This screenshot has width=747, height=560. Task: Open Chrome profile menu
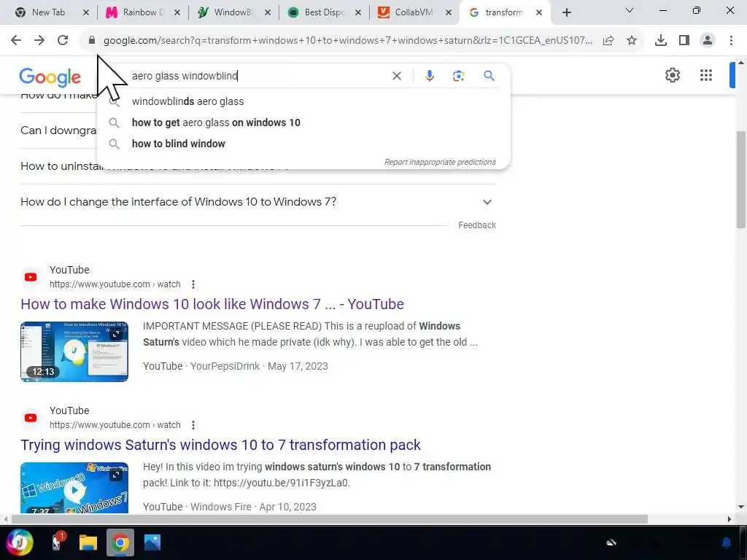pyautogui.click(x=708, y=41)
